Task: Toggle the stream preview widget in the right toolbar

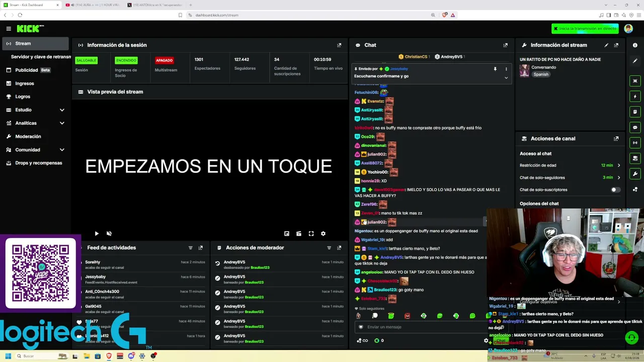Action: pyautogui.click(x=635, y=81)
